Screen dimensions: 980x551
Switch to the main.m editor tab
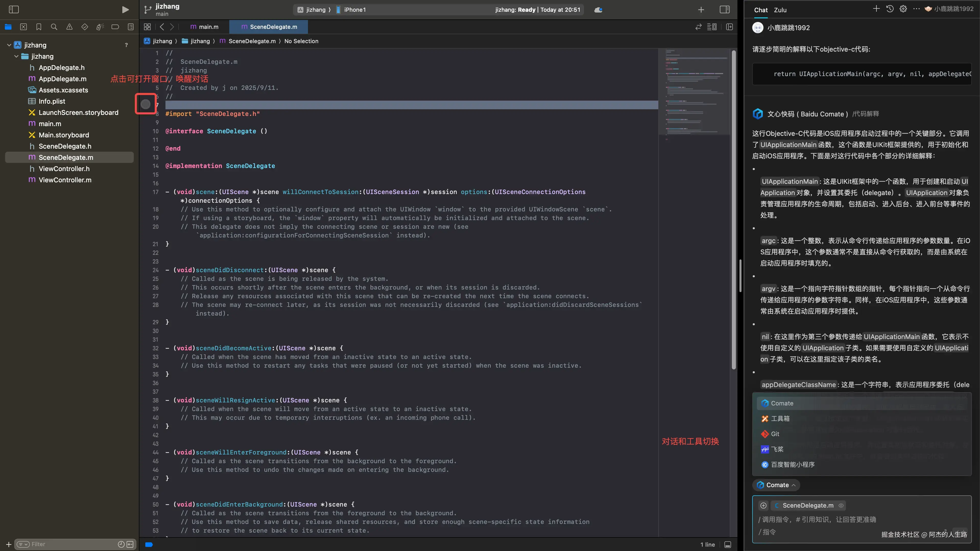205,27
